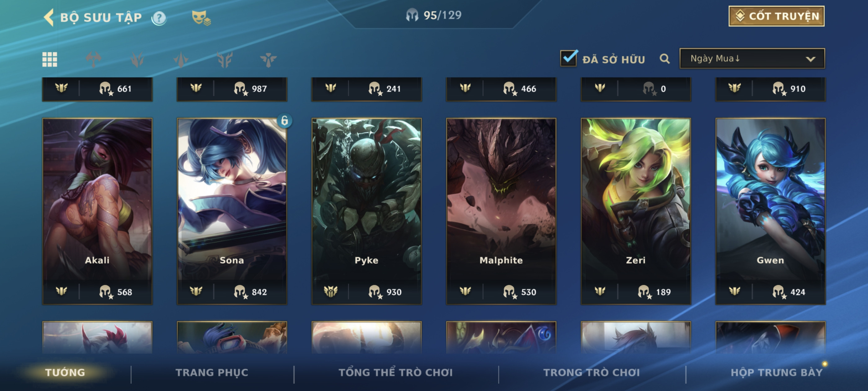868x391 pixels.
Task: Go back using the arrow beside Bộ Sưu Tập
Action: click(49, 18)
